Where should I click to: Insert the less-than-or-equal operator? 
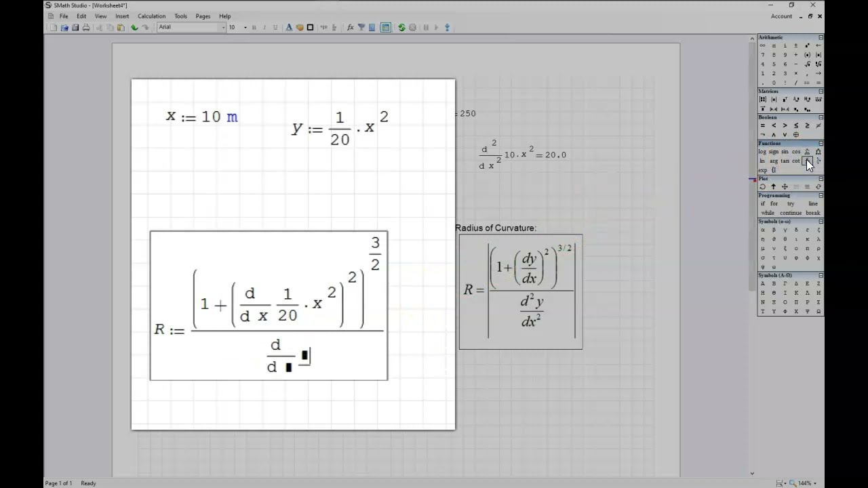796,125
